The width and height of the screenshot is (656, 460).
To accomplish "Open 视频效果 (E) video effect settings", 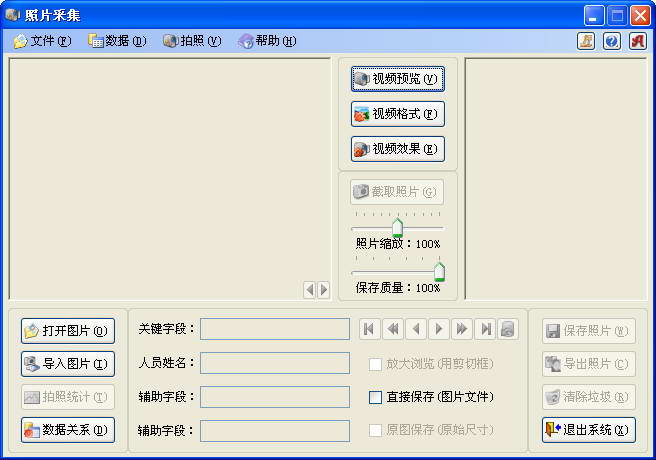I will coord(397,149).
